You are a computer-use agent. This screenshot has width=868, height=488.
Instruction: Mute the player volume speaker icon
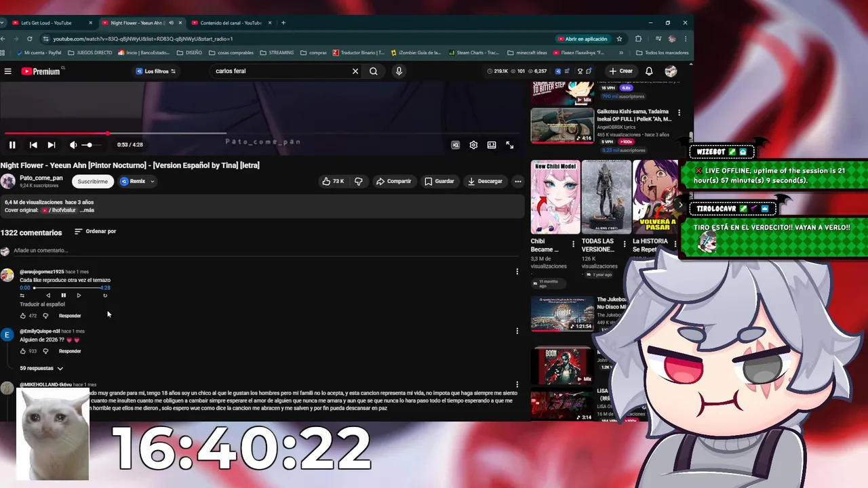(73, 144)
